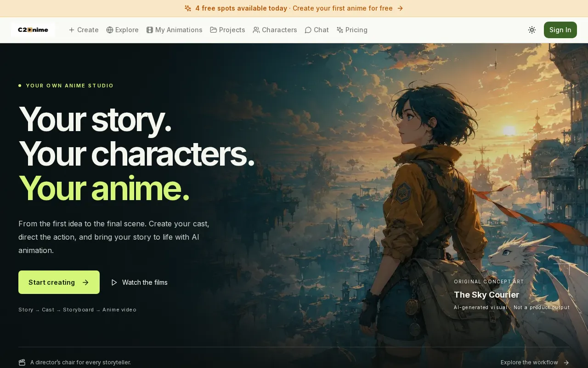Click the folder icon beside Projects

coord(214,30)
